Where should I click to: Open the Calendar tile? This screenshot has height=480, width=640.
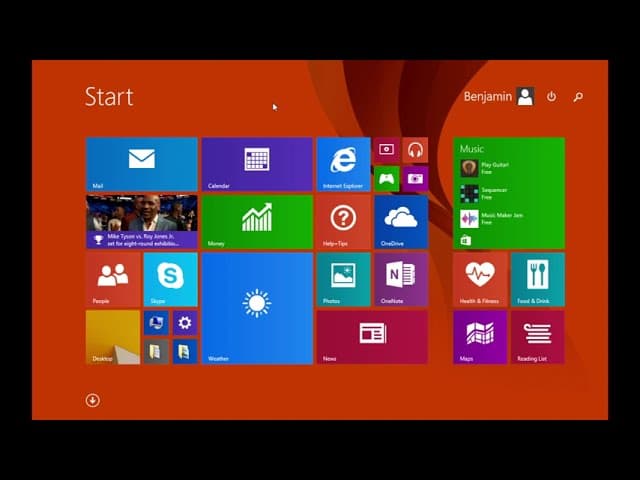[x=257, y=164]
